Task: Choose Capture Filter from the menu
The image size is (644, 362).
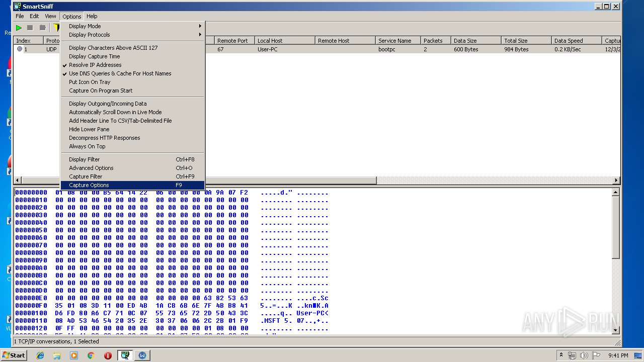Action: click(132, 176)
